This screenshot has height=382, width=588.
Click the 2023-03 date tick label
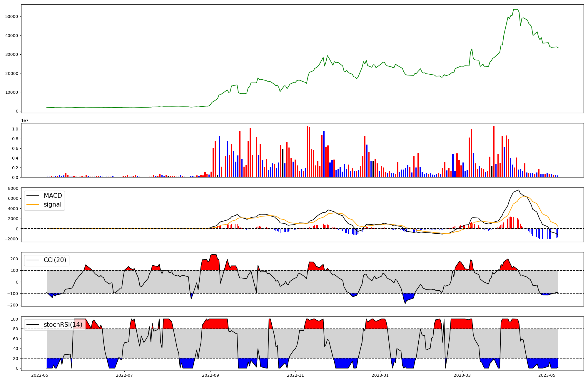tap(462, 375)
